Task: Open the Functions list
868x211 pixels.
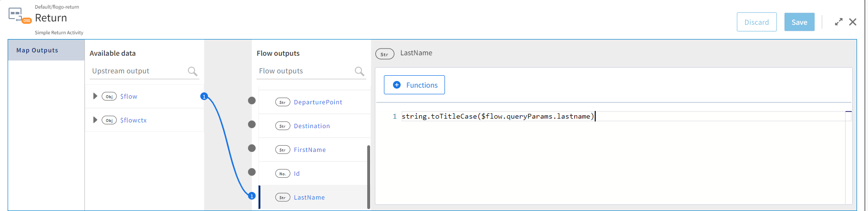Action: click(414, 85)
